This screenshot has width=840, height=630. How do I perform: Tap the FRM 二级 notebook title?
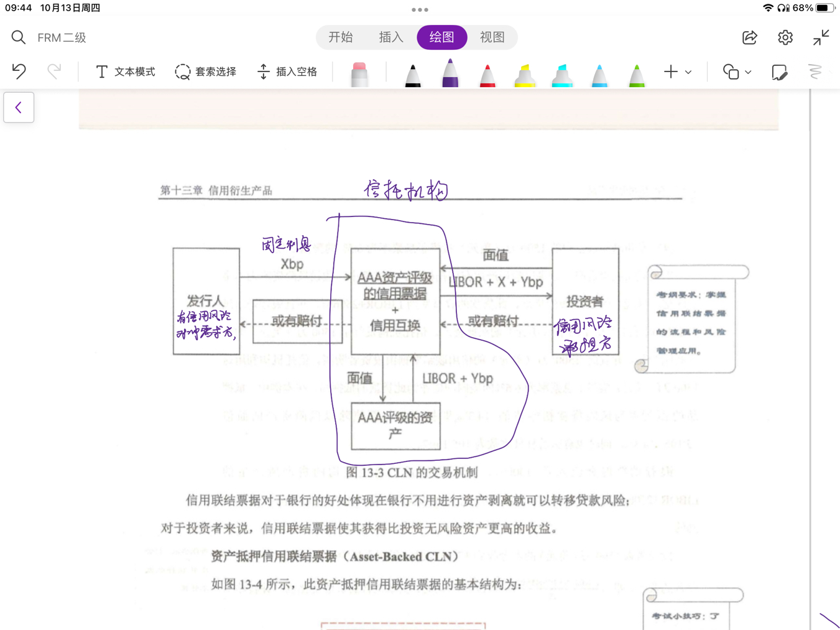click(x=62, y=38)
